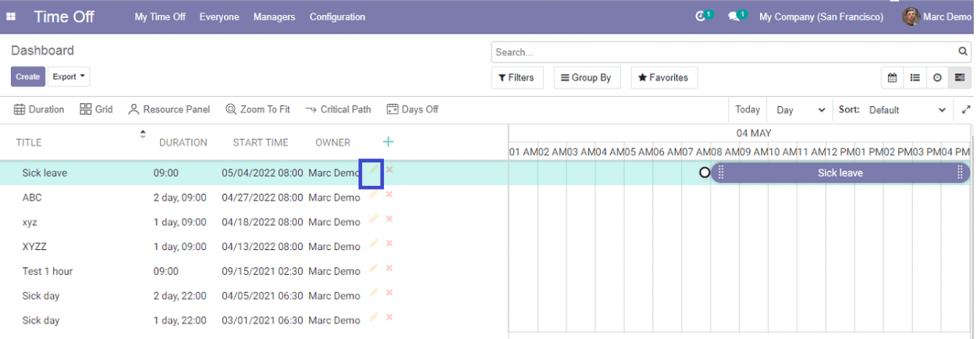Expand Gantt chart to fullscreen
Viewport: 980px width, 339px height.
967,110
